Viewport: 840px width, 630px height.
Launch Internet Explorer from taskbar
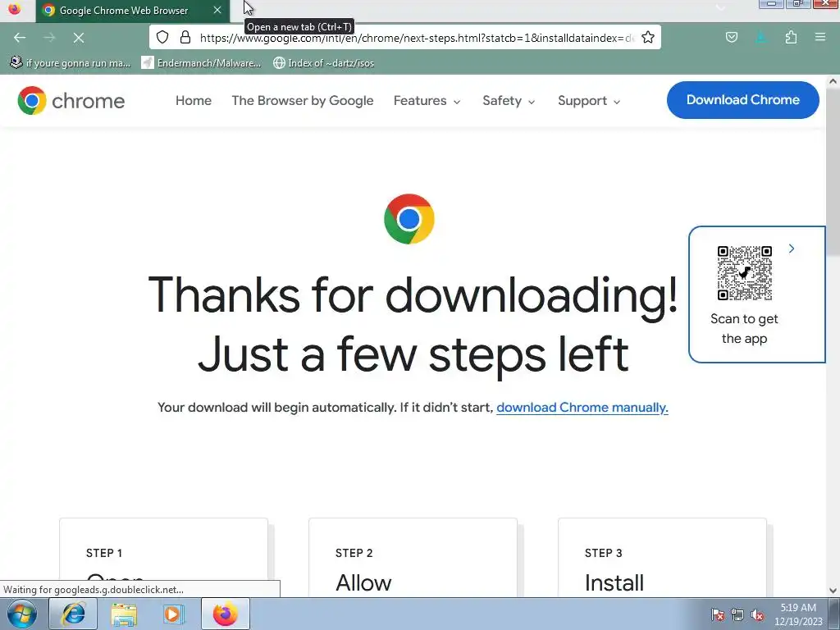coord(73,614)
